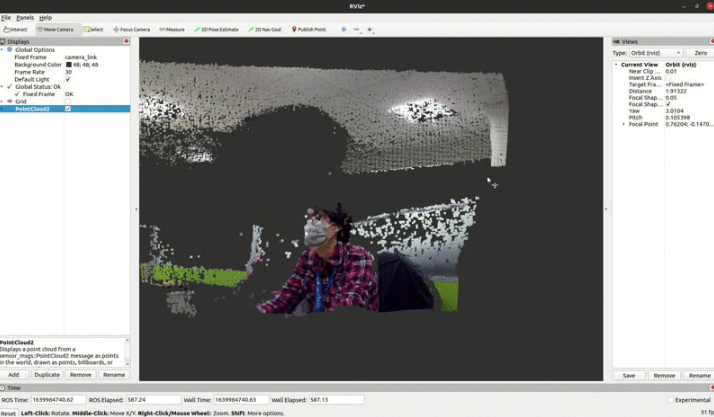Enable the Experimental checkbox

coord(670,400)
